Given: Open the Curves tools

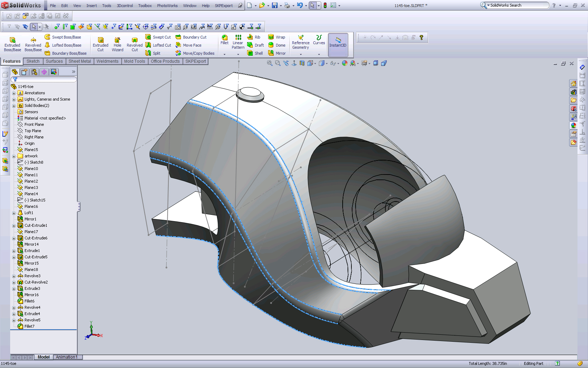Looking at the screenshot, I should [319, 40].
